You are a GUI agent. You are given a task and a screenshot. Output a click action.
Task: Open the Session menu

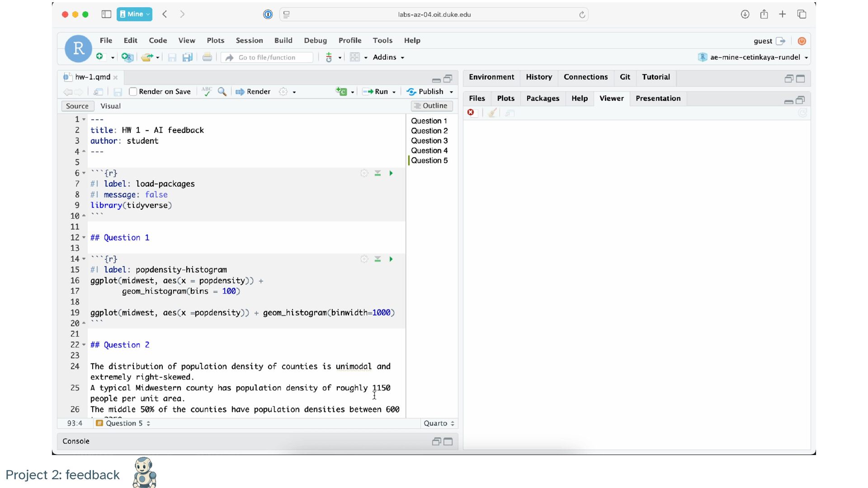point(249,41)
